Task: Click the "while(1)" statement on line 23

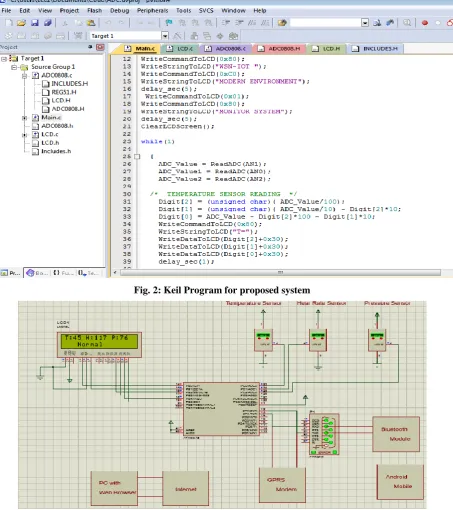Action: (158, 142)
